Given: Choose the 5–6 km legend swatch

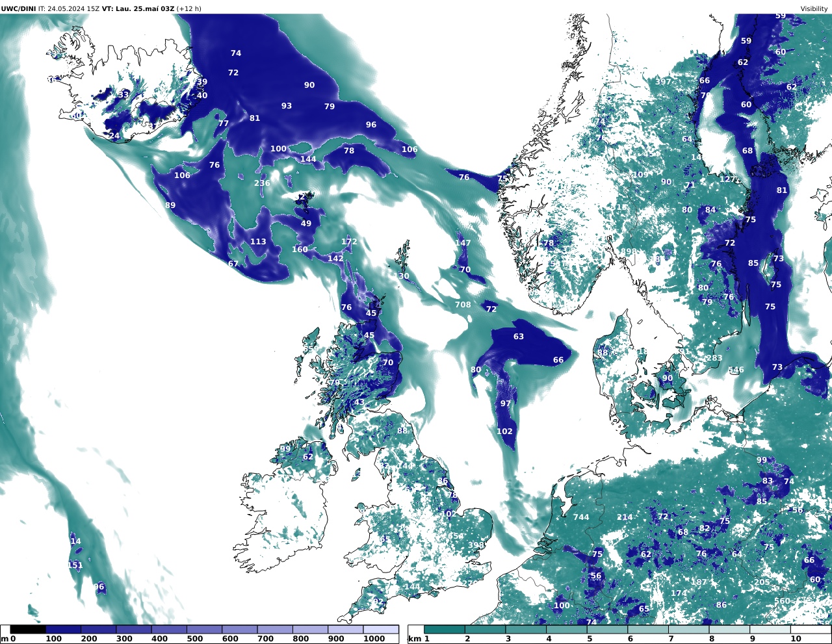Looking at the screenshot, I should click(x=608, y=629).
